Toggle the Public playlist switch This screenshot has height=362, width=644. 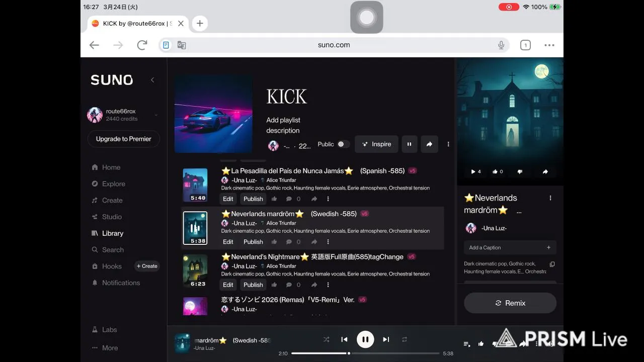point(343,144)
